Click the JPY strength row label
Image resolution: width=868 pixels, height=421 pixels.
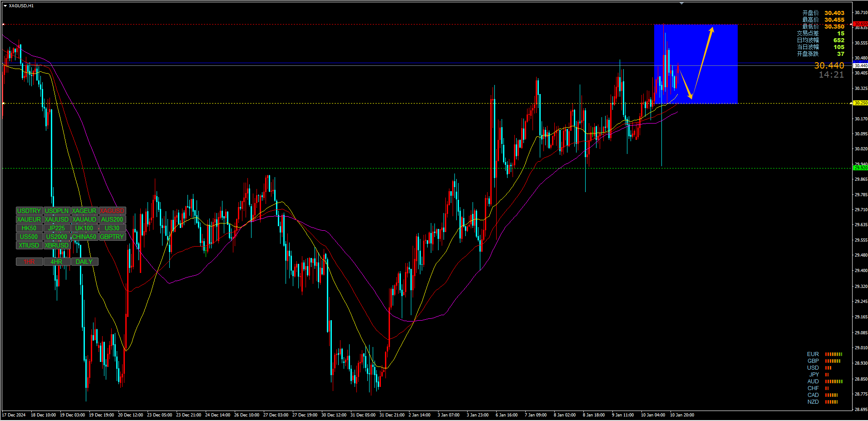pyautogui.click(x=814, y=375)
